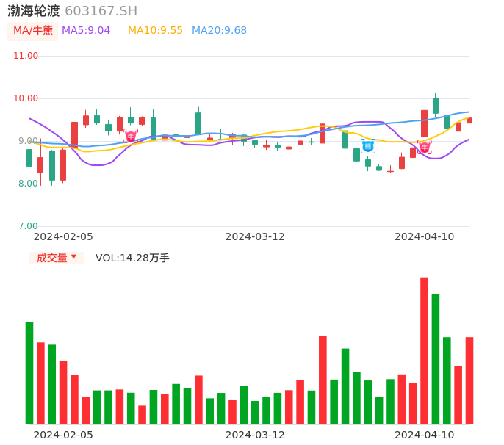Click the blue bear marker icon

click(367, 146)
